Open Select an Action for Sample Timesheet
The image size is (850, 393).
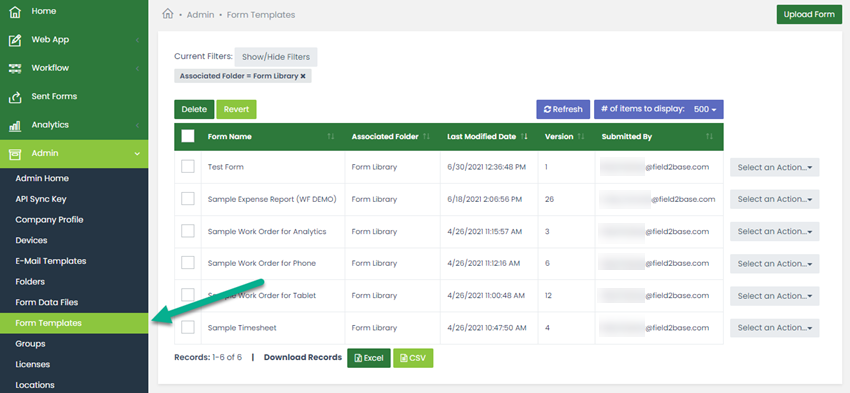click(775, 327)
